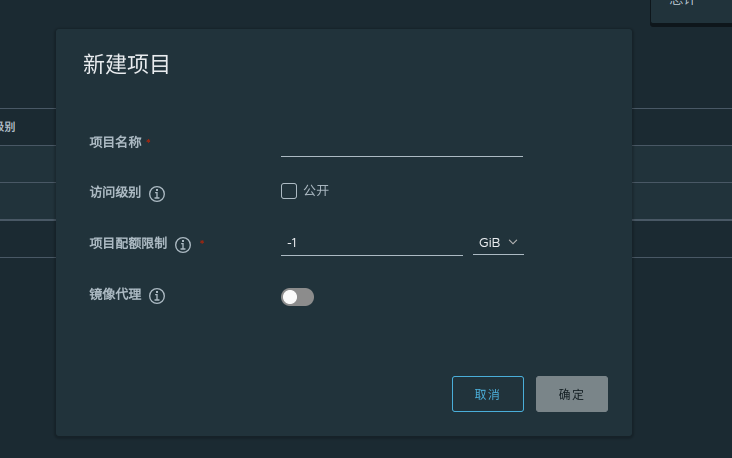Click the 访问级别 label text

115,192
